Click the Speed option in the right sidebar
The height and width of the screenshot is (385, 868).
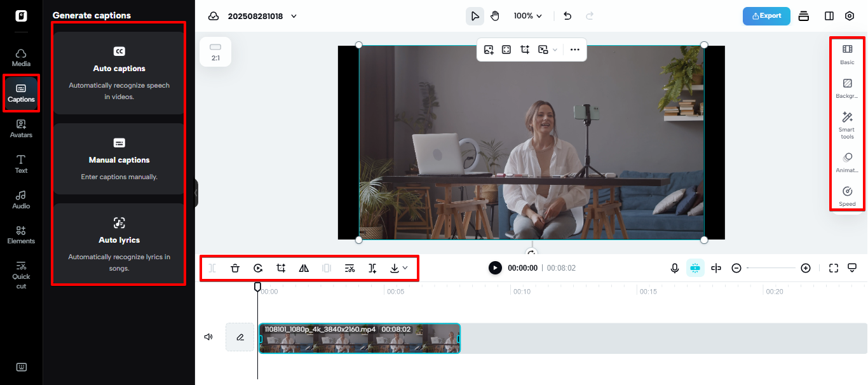coord(847,196)
